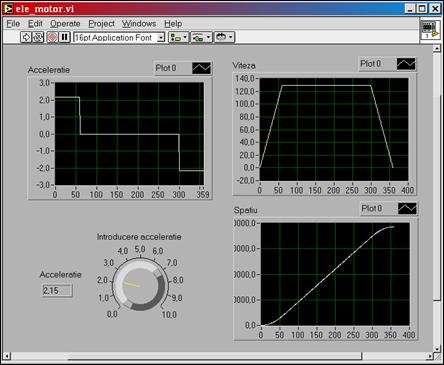
Task: Click the Acceleratie numeric field showing 2,15
Action: (x=57, y=291)
